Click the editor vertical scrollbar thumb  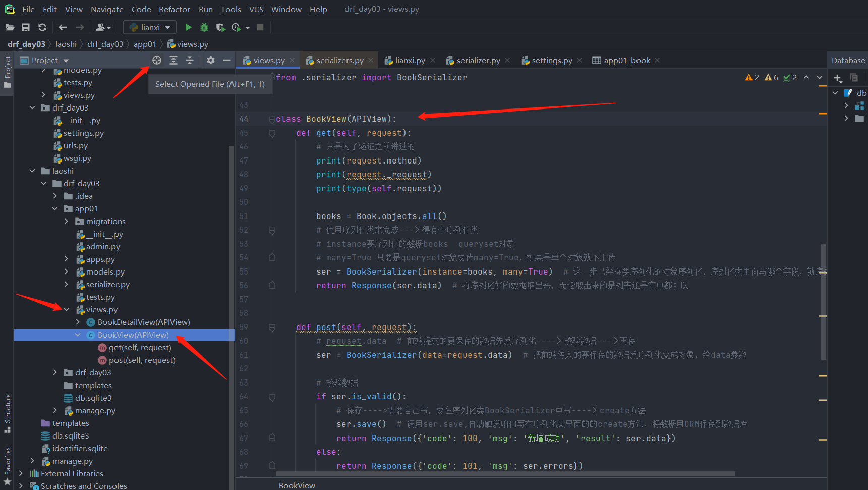click(x=823, y=302)
